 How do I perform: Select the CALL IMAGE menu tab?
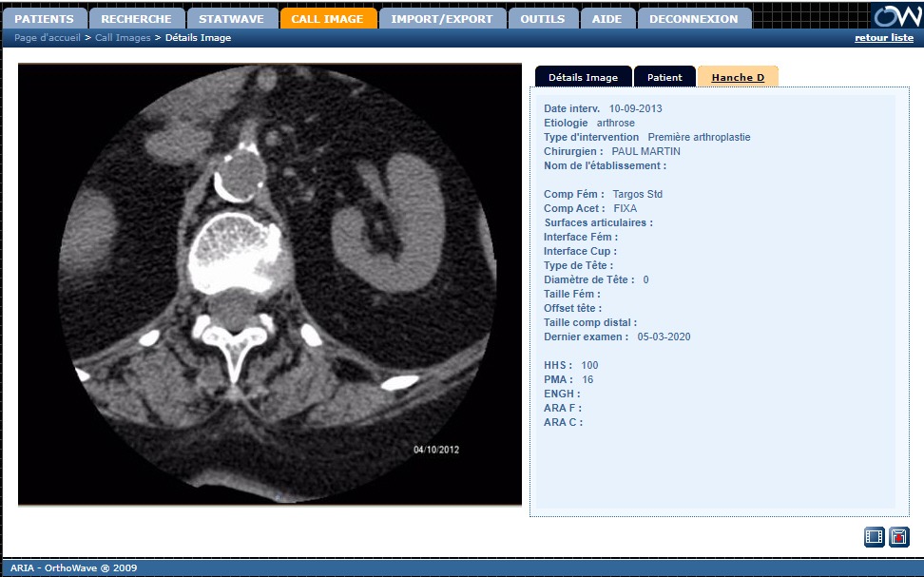pos(327,19)
